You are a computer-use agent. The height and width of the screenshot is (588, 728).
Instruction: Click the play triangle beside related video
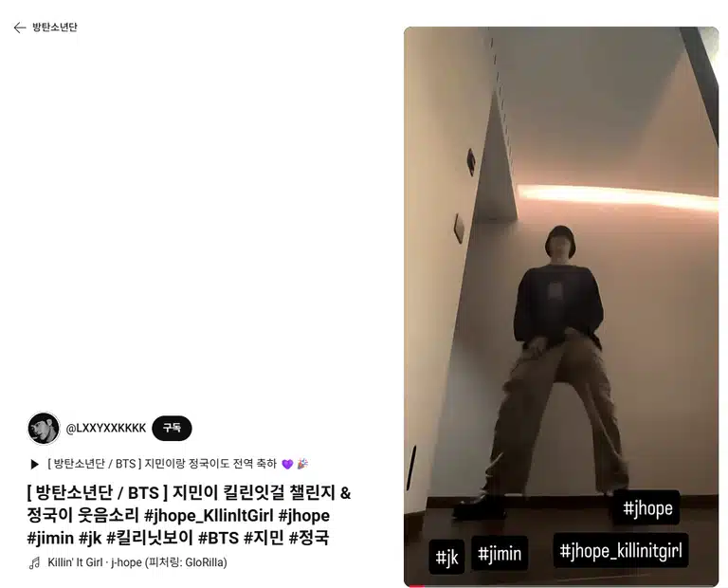tap(34, 464)
